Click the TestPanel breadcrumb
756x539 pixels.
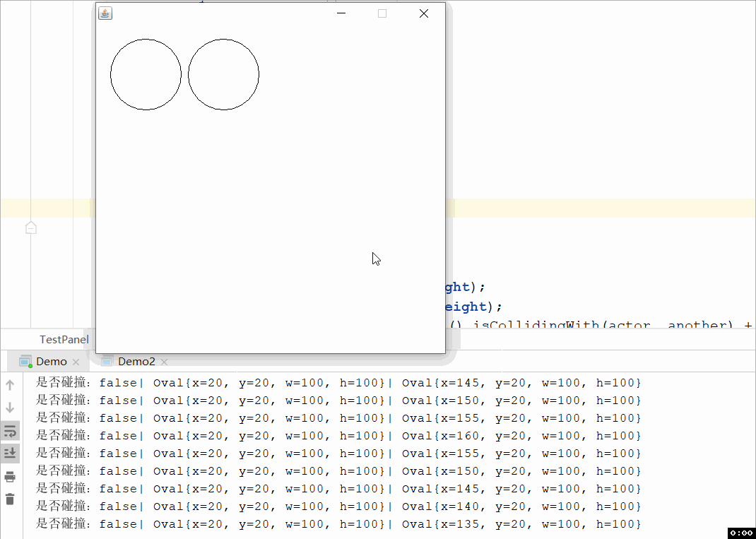[64, 339]
